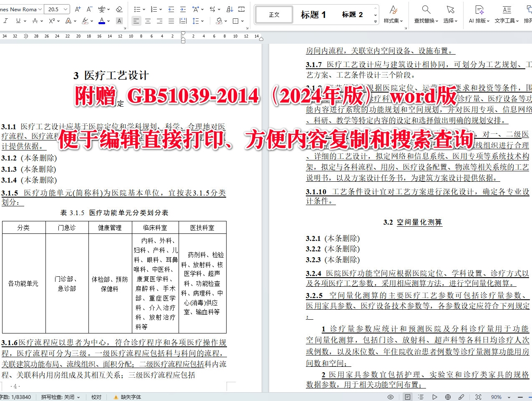Expand the font size 20.5 dropdown
This screenshot has width=532, height=401.
click(66, 9)
